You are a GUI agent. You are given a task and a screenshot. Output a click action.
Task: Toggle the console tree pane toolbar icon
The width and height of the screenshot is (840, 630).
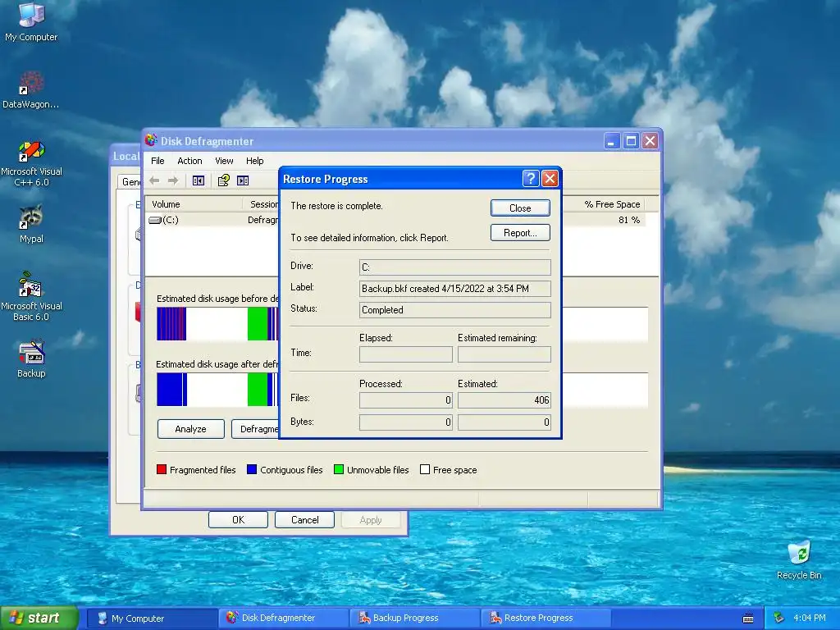199,180
